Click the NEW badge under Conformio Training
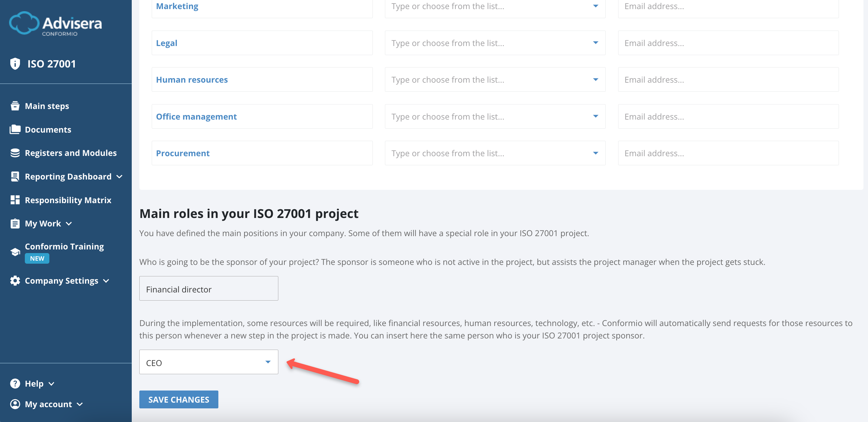The image size is (868, 422). [x=37, y=258]
